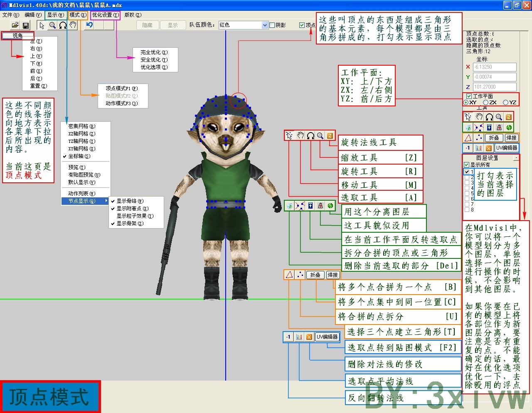The height and width of the screenshot is (413, 532).
Task: Click the undo arrow in top toolbar
Action: point(89,25)
